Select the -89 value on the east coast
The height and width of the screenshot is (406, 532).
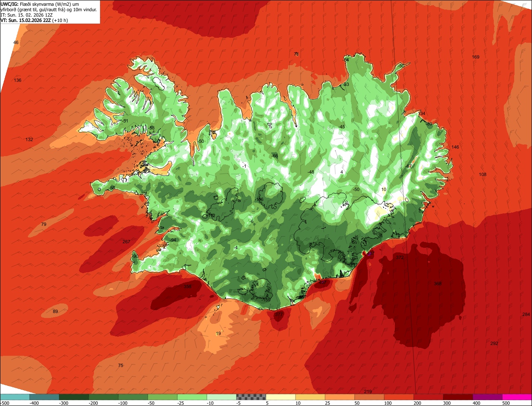429,124
